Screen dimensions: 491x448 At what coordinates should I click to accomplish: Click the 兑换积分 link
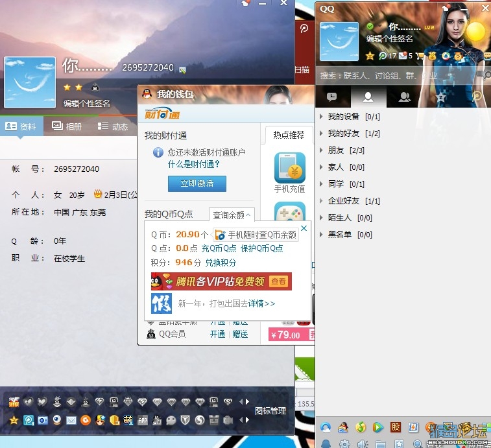[221, 263]
